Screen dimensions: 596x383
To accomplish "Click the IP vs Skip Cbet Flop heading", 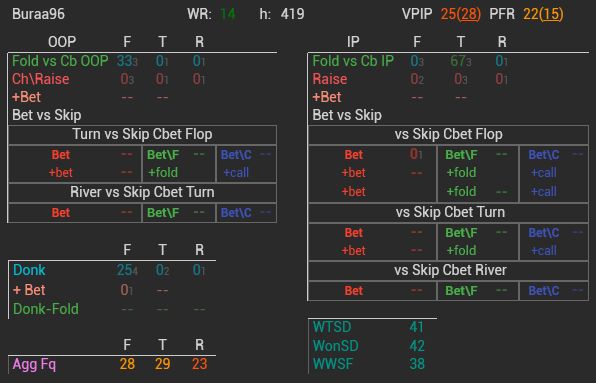I will pyautogui.click(x=449, y=134).
